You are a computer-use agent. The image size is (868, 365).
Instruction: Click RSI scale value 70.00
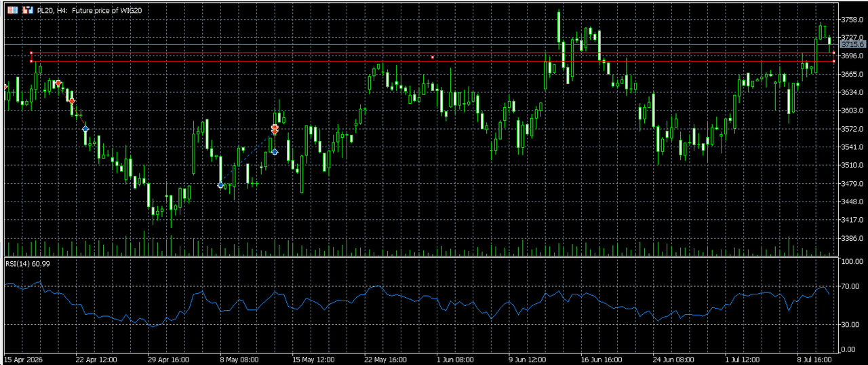852,287
